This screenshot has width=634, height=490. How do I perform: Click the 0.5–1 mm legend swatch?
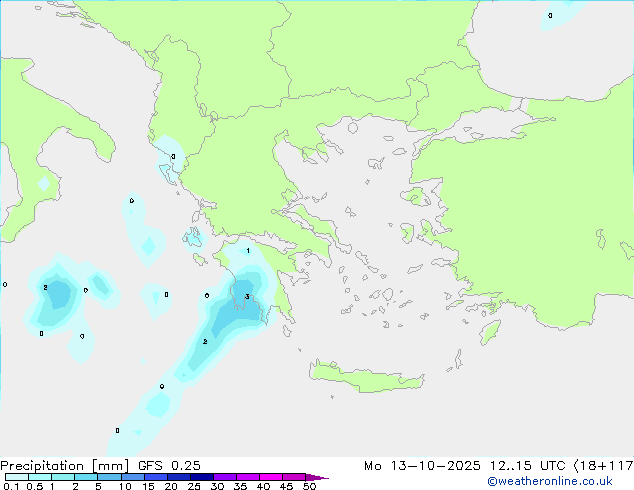pos(40,477)
